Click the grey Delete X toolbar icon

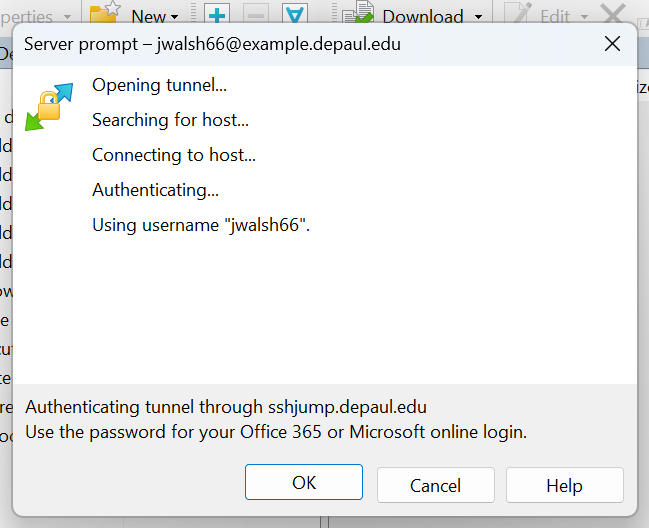(x=612, y=14)
